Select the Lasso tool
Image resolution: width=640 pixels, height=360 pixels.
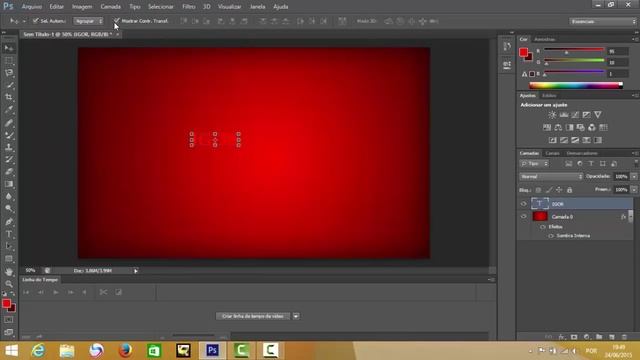pyautogui.click(x=9, y=73)
